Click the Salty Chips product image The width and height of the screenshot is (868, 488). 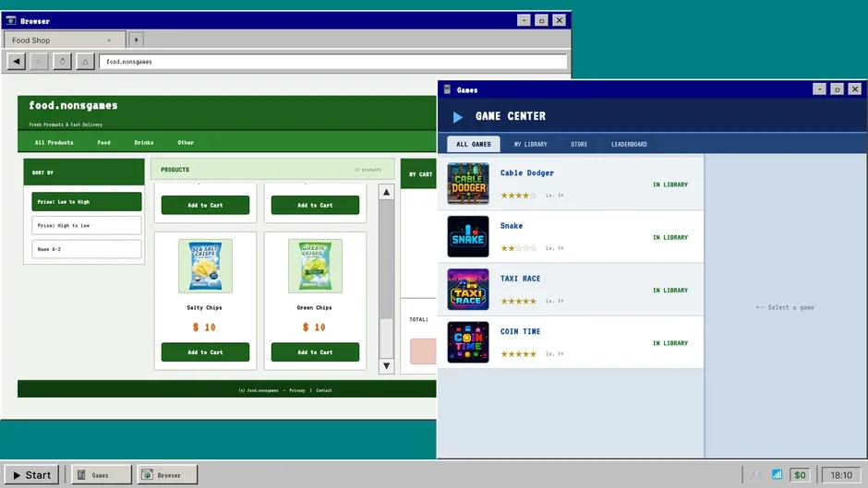click(205, 266)
